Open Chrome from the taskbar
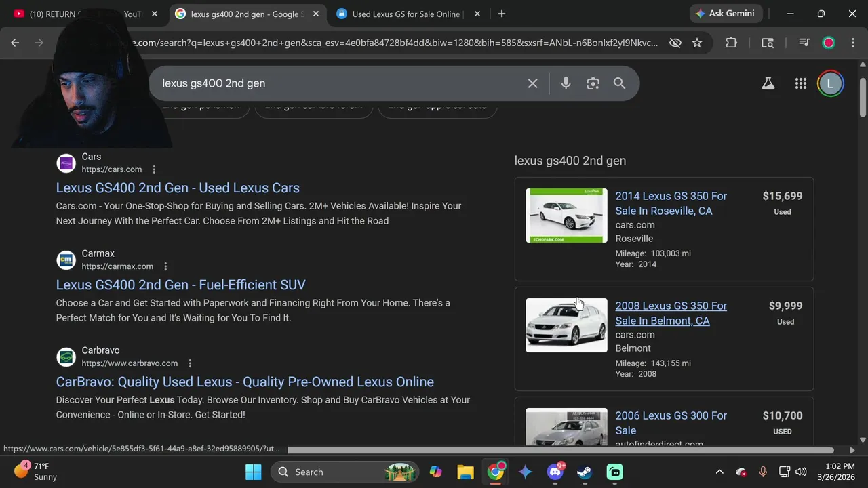This screenshot has width=868, height=488. (x=496, y=472)
